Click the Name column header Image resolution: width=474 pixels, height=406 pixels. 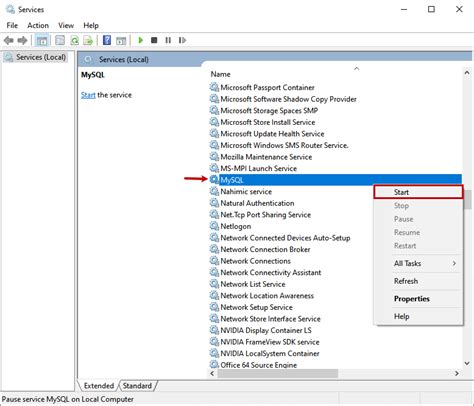click(x=220, y=74)
